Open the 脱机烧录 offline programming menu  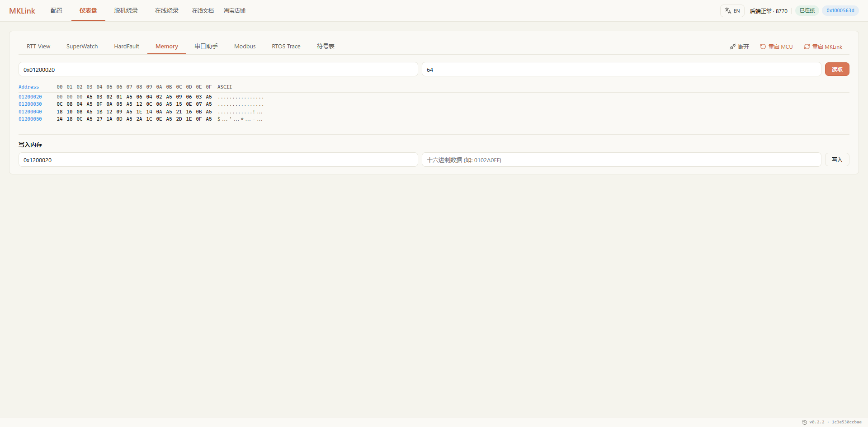[x=126, y=10]
